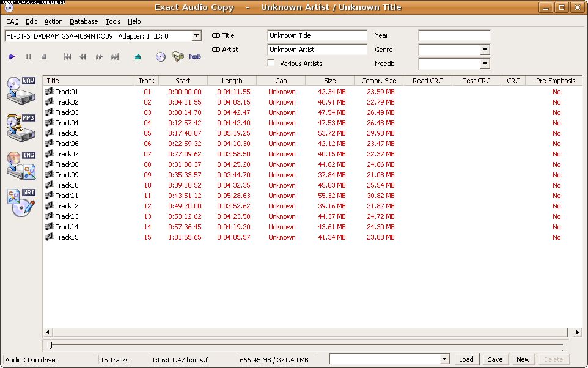
Task: Stop the audio playback
Action: pos(44,57)
